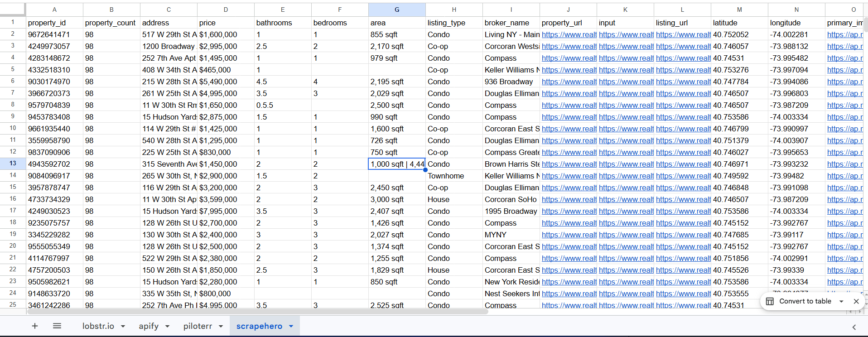Click the broker_name header cell
Image resolution: width=868 pixels, height=337 pixels.
click(x=511, y=23)
